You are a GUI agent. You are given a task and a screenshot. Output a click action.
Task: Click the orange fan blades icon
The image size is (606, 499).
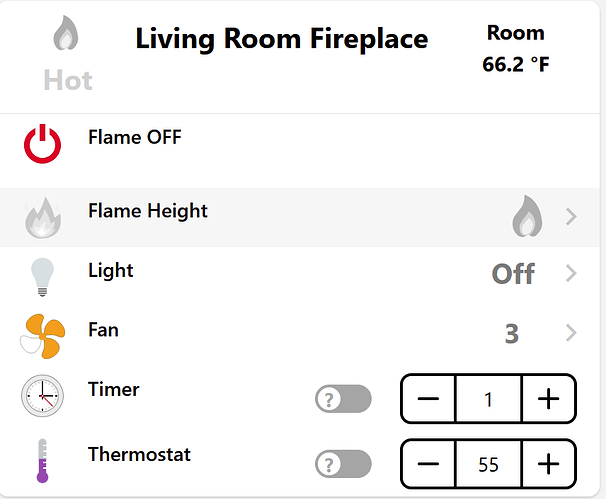(x=42, y=335)
